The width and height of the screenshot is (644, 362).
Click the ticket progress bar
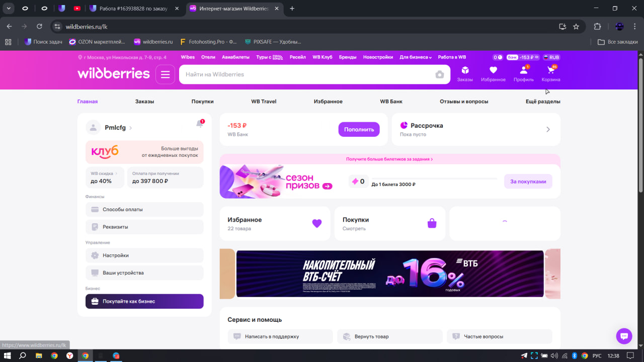pyautogui.click(x=434, y=178)
